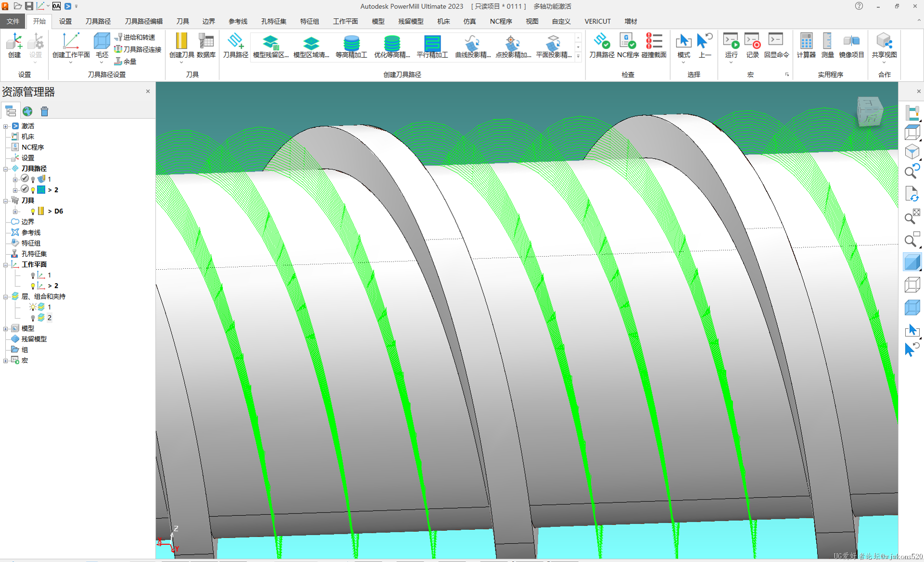Toggle visibility of layer 2
This screenshot has width=924, height=562.
[33, 318]
